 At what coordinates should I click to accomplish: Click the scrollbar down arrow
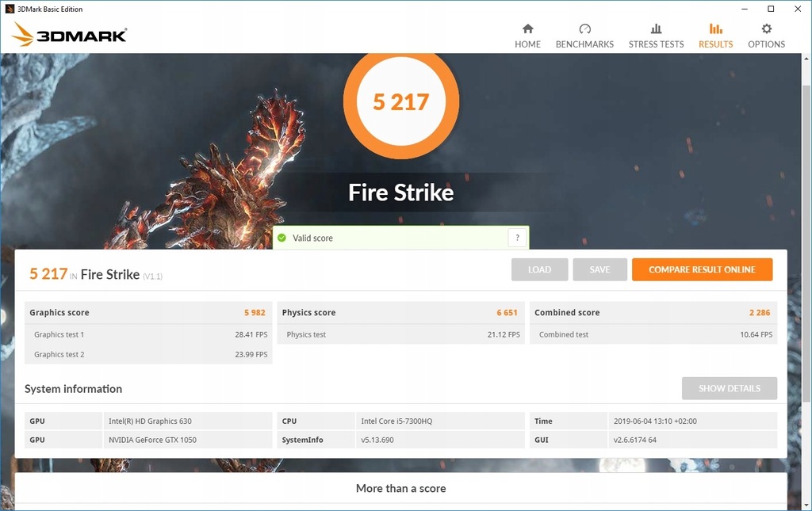(x=806, y=505)
